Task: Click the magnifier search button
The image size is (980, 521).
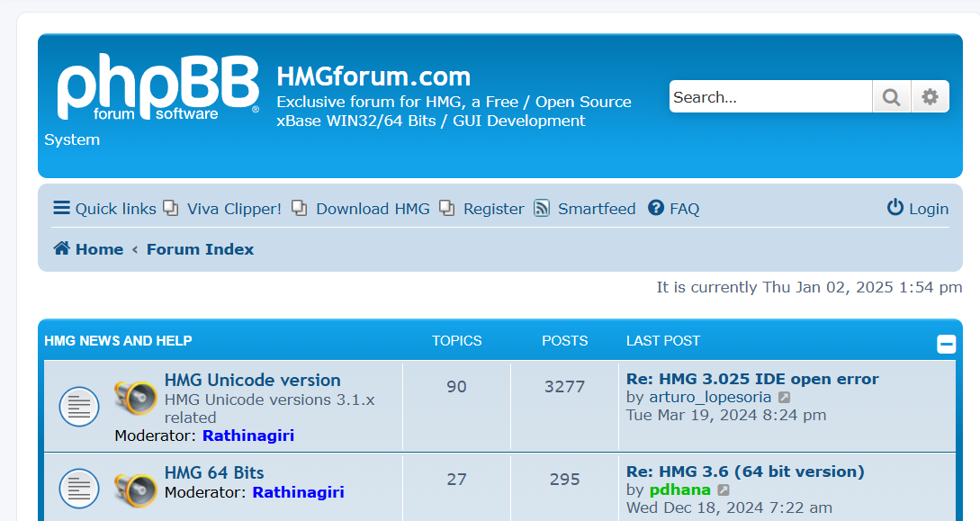Action: tap(892, 97)
